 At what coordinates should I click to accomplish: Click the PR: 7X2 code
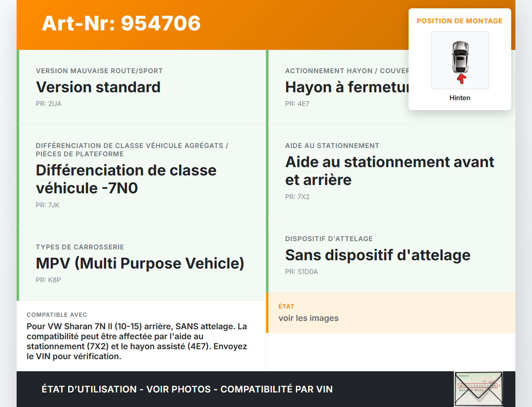coord(297,197)
